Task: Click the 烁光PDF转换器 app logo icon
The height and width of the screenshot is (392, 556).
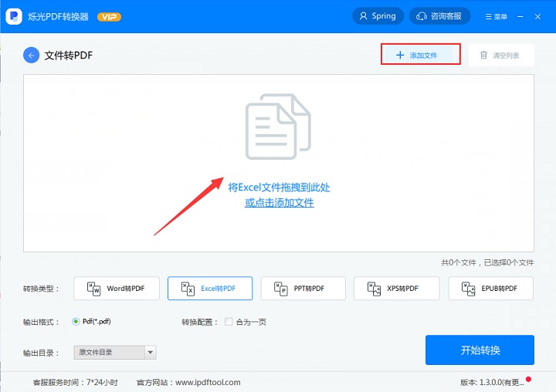Action: 14,16
